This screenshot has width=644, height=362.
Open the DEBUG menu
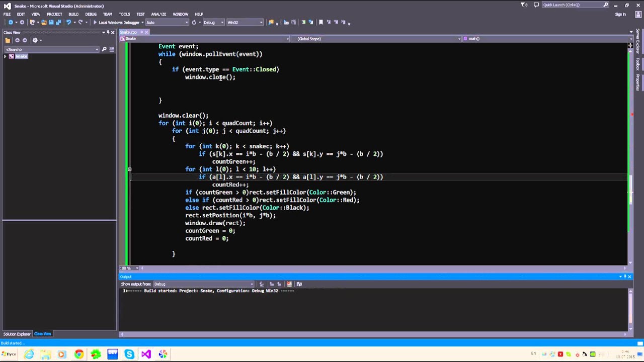coord(91,14)
